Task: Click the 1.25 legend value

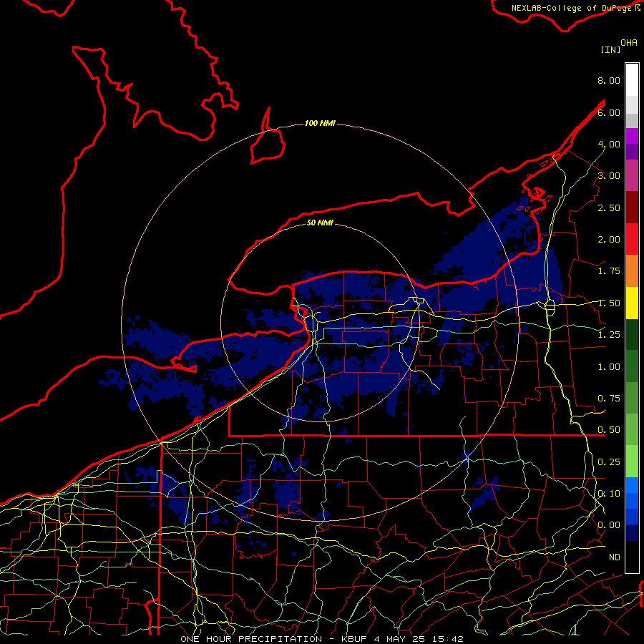Action: coord(609,335)
